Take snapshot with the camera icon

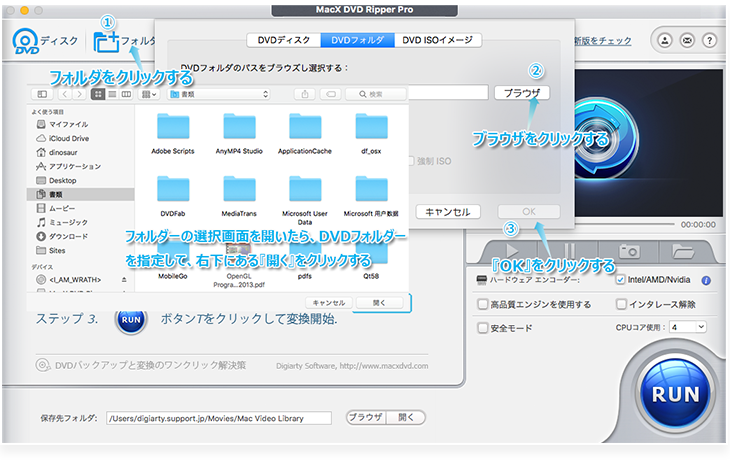click(629, 252)
